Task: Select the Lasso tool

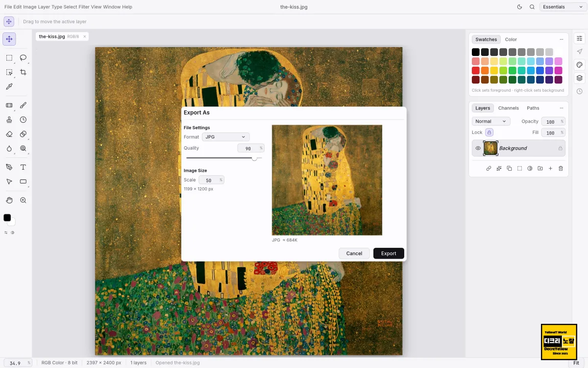Action: click(x=23, y=58)
